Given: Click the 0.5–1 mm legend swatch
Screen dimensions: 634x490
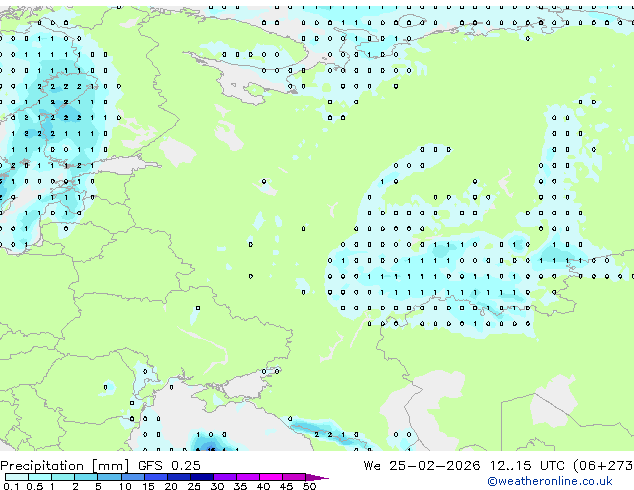Looking at the screenshot, I should pos(40,477).
